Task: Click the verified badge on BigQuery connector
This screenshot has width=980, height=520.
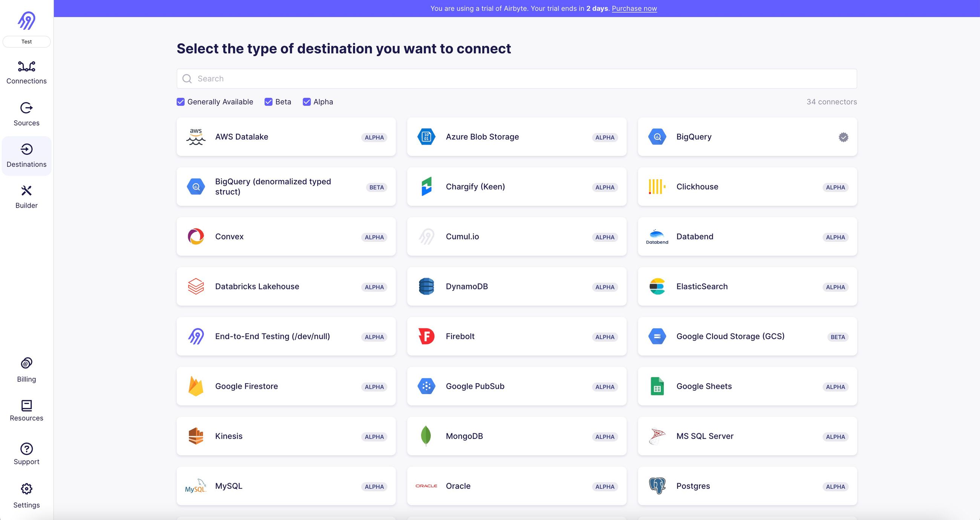Action: pyautogui.click(x=843, y=137)
